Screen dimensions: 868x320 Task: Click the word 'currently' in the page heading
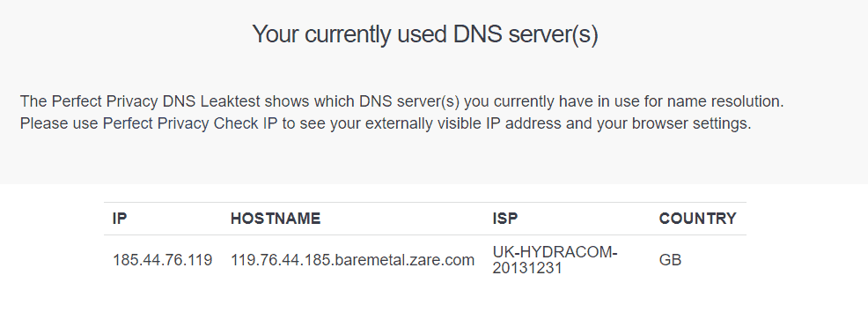(349, 35)
